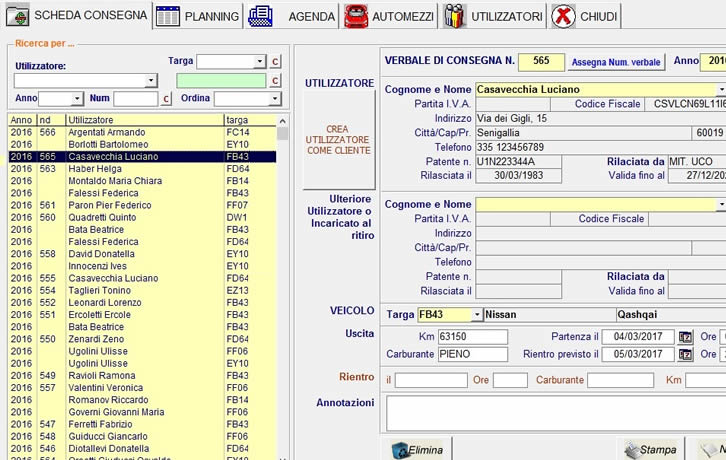The image size is (726, 460).
Task: Click Rilasciata il date 30/03/1983
Action: click(x=519, y=176)
